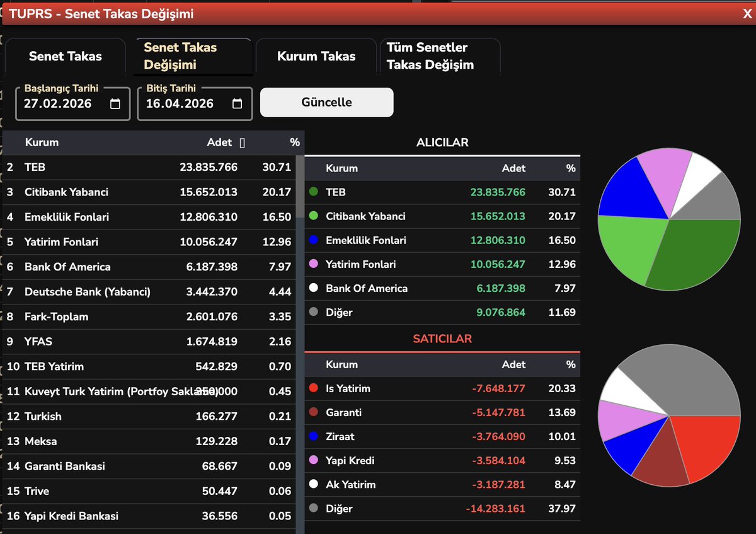Click the Garanti dark red legend dot
The image size is (756, 534).
(313, 412)
